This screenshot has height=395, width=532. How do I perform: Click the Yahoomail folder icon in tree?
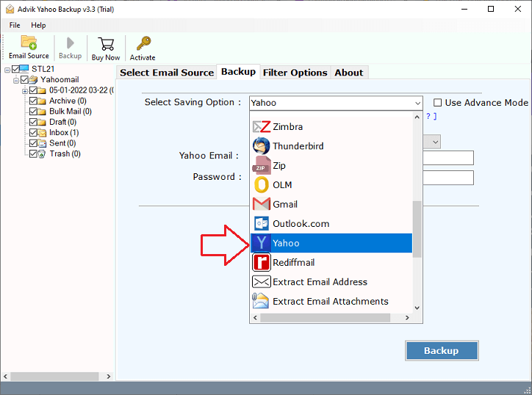pyautogui.click(x=33, y=80)
